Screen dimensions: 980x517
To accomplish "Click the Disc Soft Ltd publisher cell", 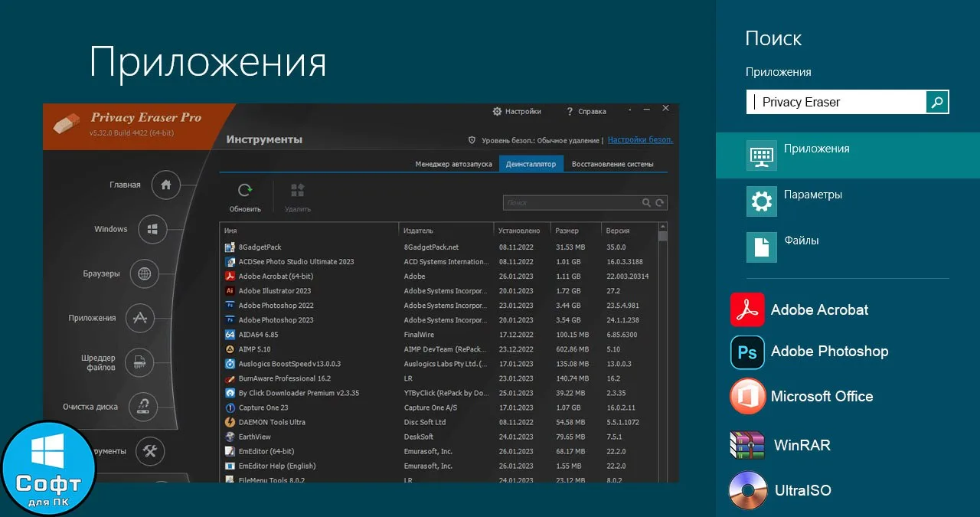I will click(425, 422).
